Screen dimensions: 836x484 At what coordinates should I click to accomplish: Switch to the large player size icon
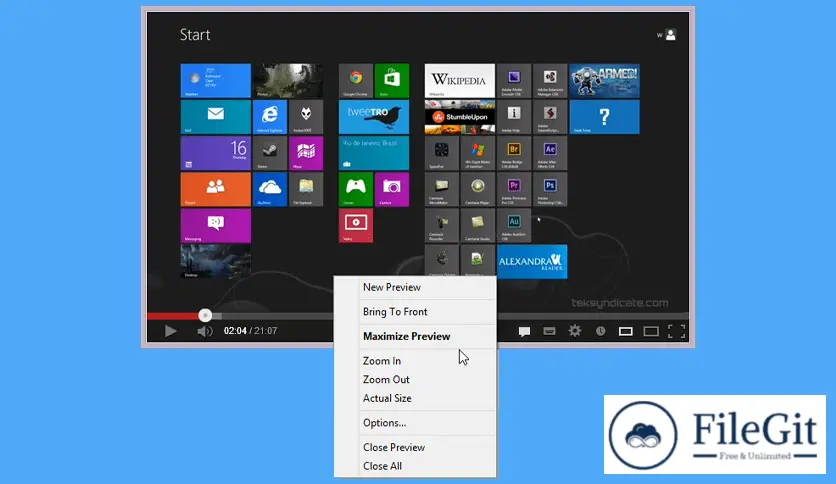651,332
